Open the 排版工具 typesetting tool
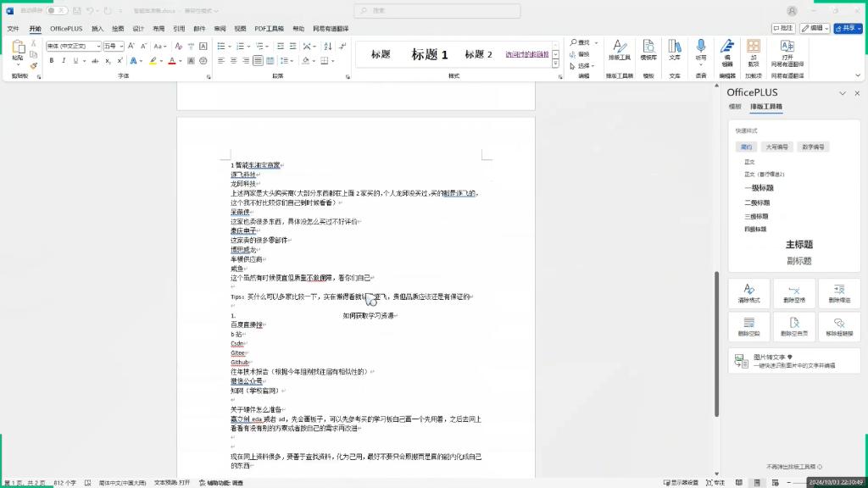The height and width of the screenshot is (488, 868). tap(619, 50)
